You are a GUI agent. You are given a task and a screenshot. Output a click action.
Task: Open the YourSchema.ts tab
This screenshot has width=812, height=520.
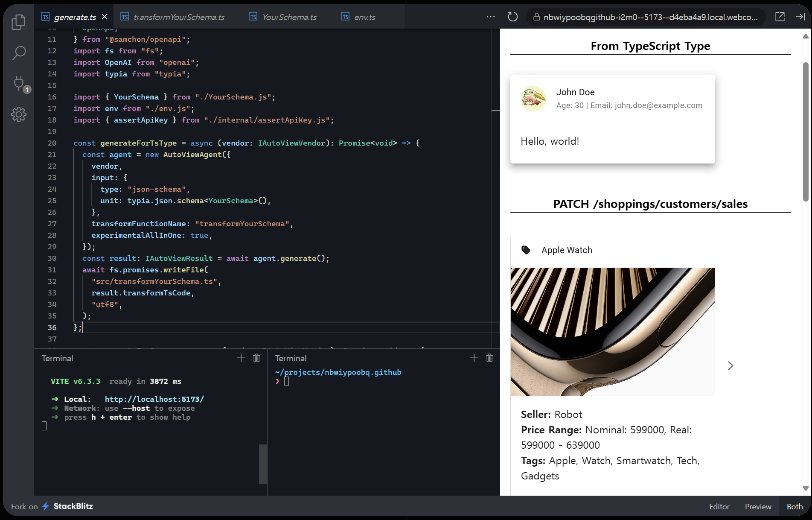click(289, 17)
